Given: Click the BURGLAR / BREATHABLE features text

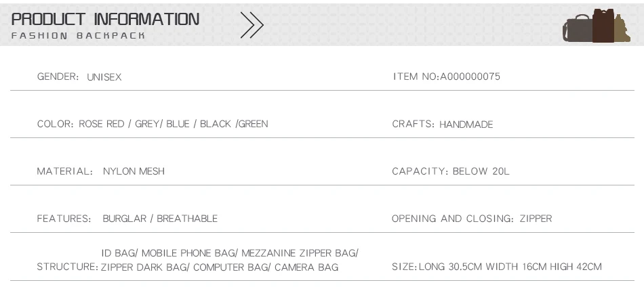Looking at the screenshot, I should point(160,219).
